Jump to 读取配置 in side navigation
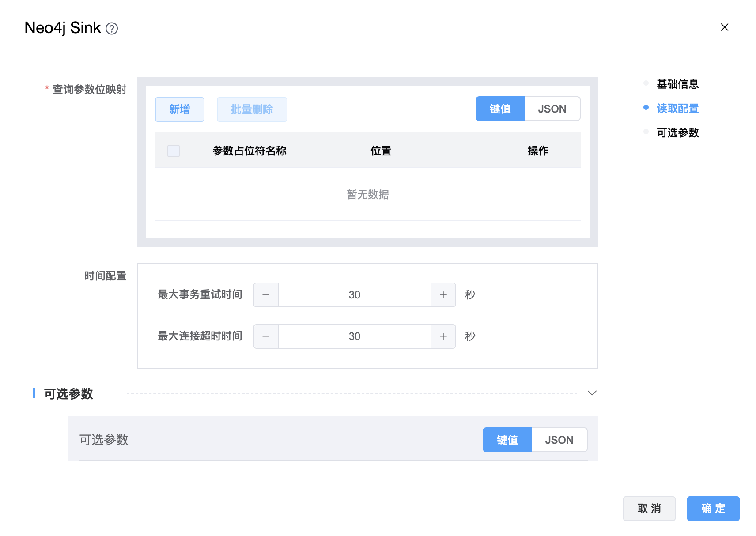Image resolution: width=756 pixels, height=536 pixels. 677,109
